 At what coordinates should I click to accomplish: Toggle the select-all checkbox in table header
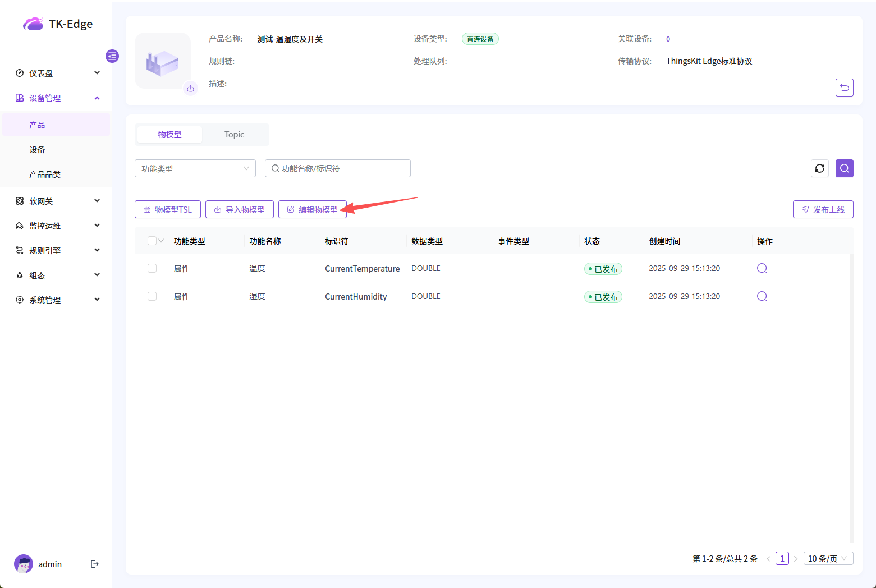152,241
